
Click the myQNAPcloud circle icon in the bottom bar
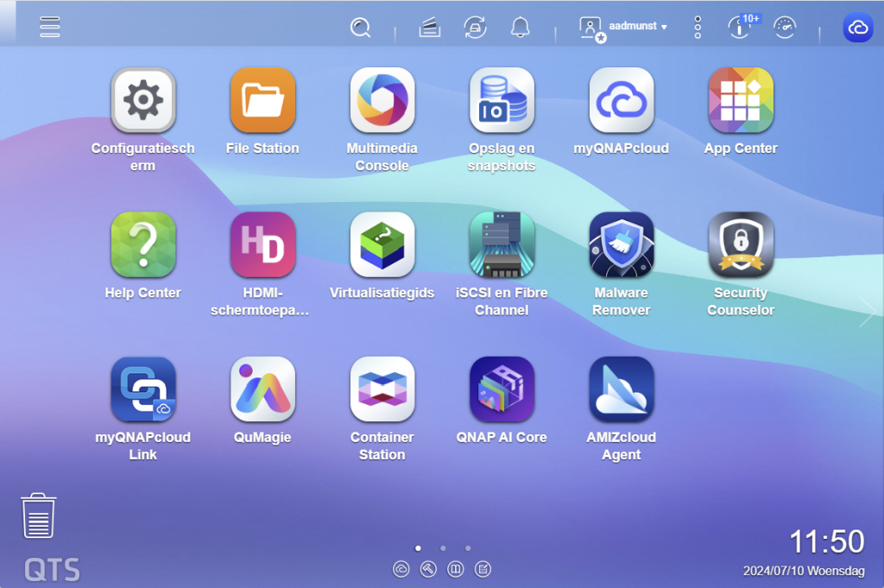(401, 569)
